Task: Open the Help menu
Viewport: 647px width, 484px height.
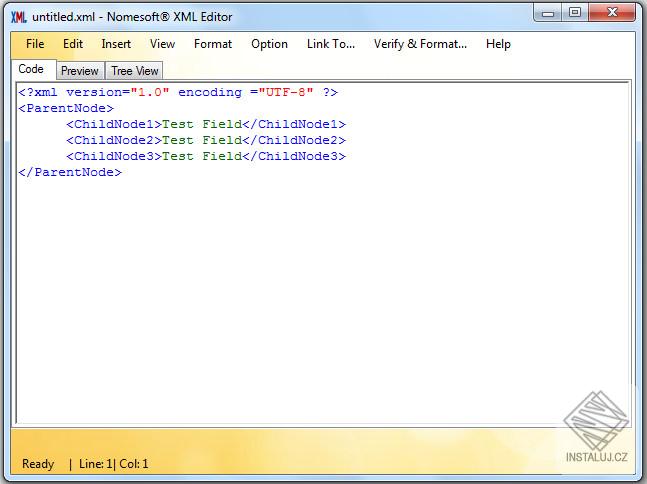Action: tap(498, 44)
